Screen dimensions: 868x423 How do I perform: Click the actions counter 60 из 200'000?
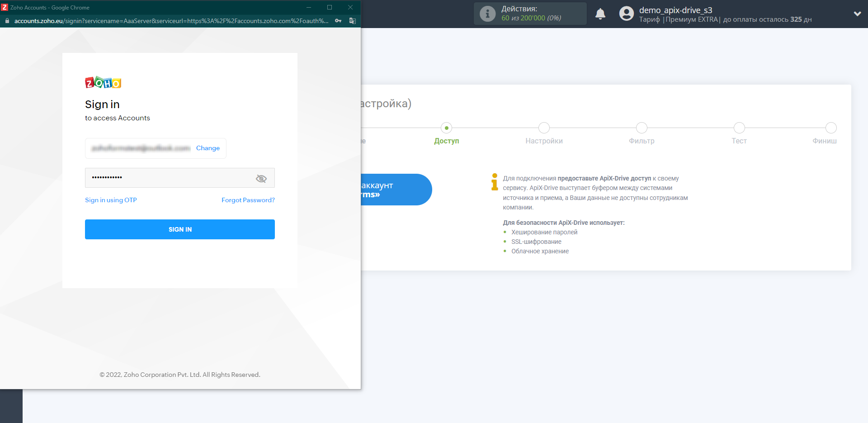click(531, 18)
